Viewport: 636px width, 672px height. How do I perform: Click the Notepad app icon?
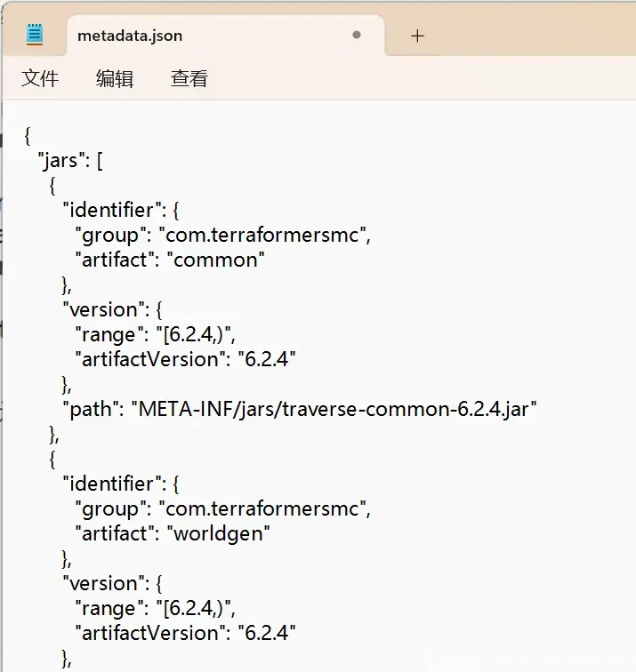[x=35, y=36]
